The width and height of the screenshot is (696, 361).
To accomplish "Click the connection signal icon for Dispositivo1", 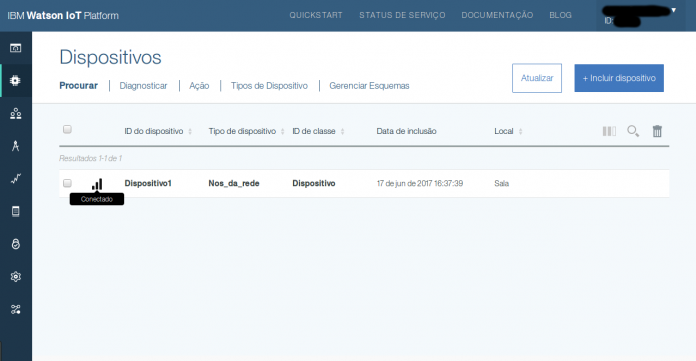I will pos(97,184).
